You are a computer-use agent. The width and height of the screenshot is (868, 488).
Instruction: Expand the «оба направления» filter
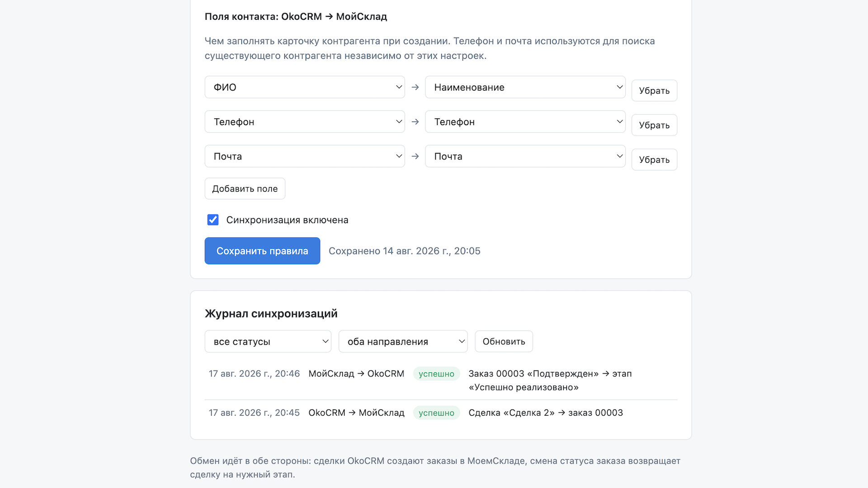[x=403, y=342]
